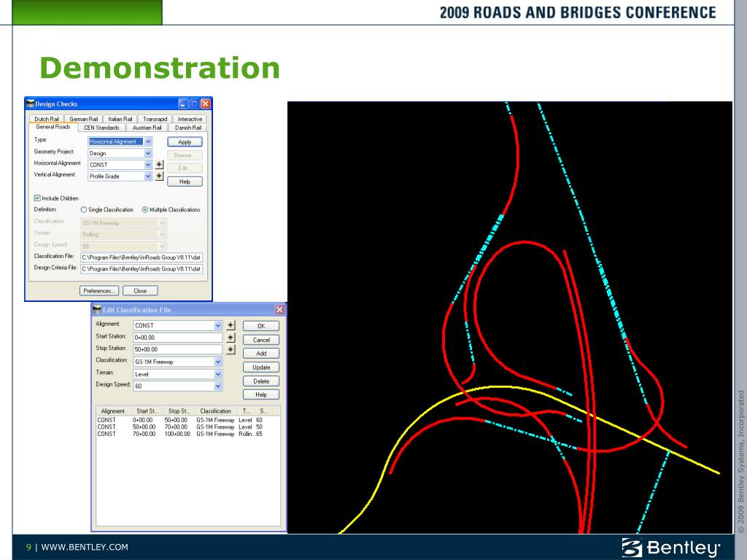The width and height of the screenshot is (747, 560).
Task: Click the Edit Classification File title icon
Action: [x=97, y=309]
